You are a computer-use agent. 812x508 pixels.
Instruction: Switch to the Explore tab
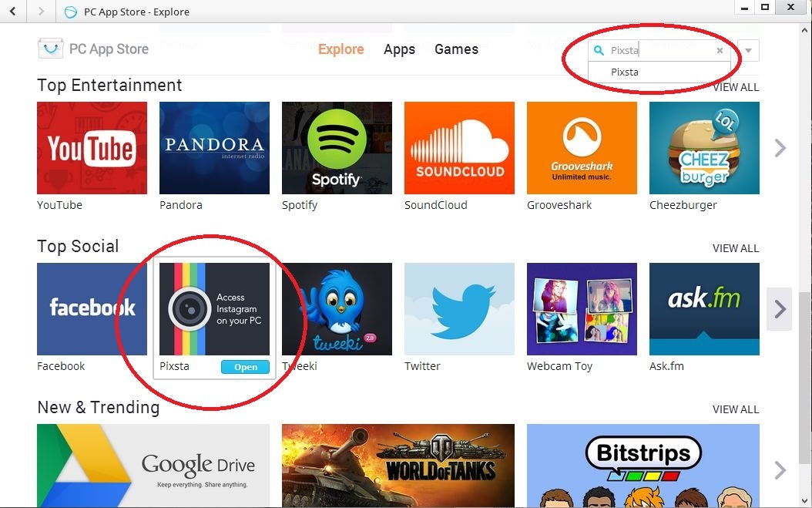(341, 49)
